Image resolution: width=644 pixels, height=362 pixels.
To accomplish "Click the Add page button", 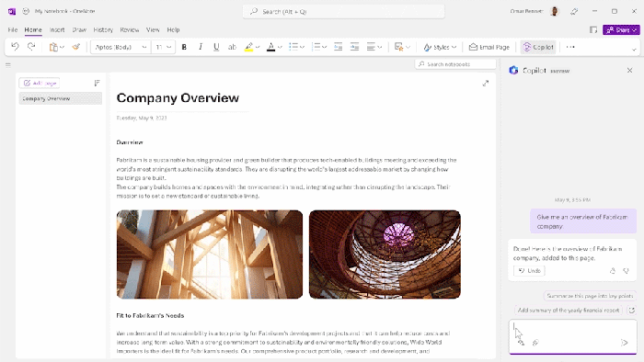I will point(40,84).
